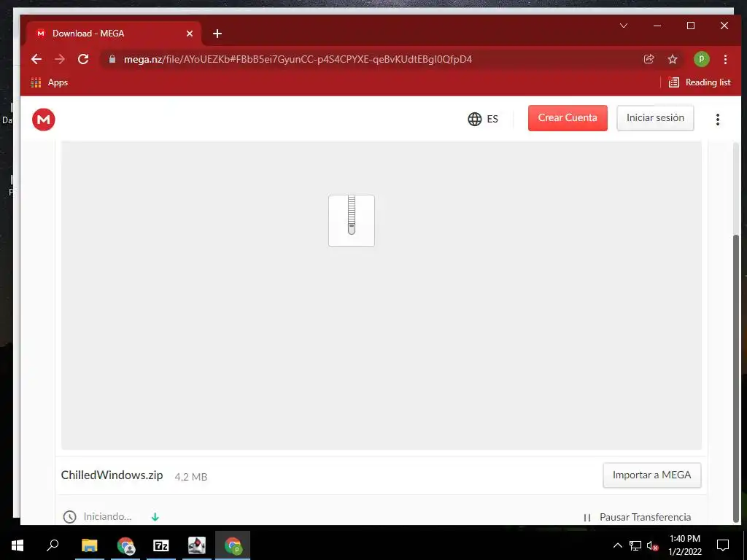This screenshot has width=747, height=560.
Task: Reload the page with refresh icon
Action: [x=83, y=59]
